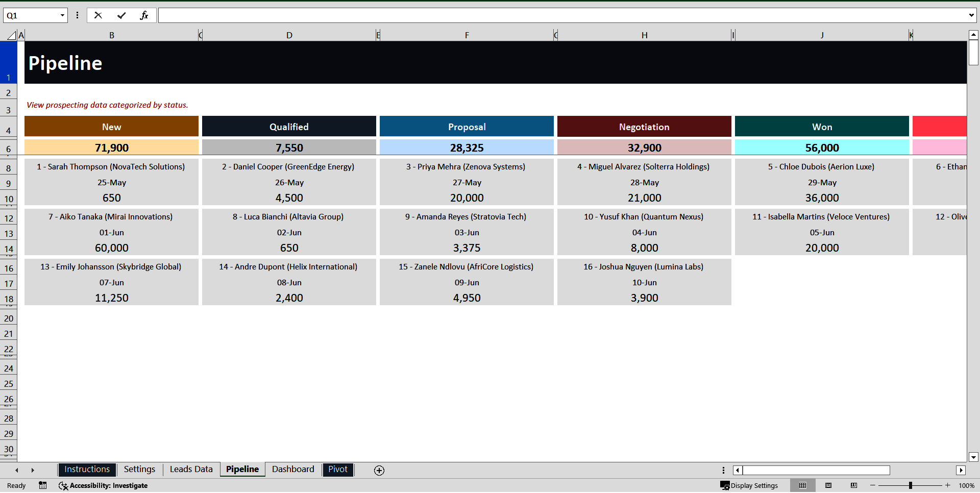Select Chloe Dubois (Aerion Luxe) cell
The image size is (980, 493).
[822, 167]
